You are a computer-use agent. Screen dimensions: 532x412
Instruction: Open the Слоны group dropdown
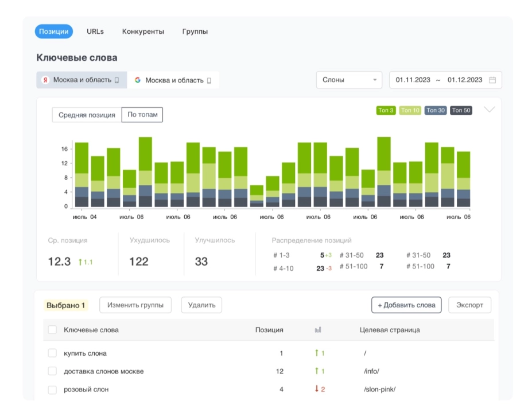pos(349,80)
